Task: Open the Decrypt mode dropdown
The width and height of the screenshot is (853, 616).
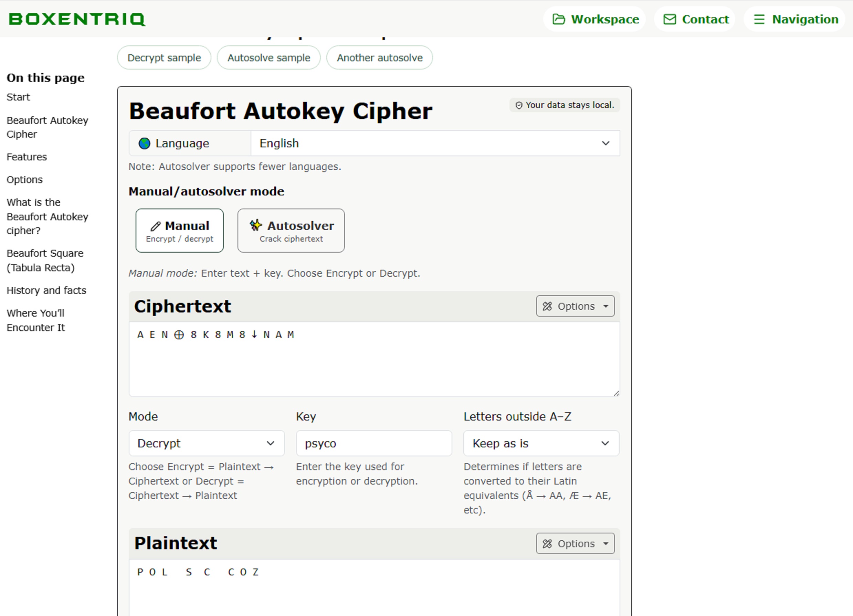Action: [x=206, y=443]
